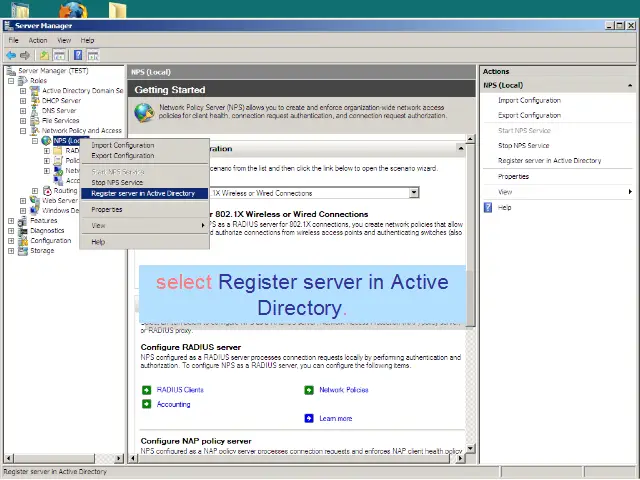
Task: Choose Export Configuration in context menu
Action: [145, 156]
